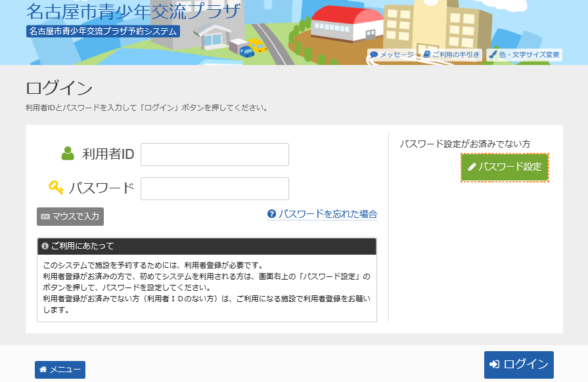Click the line このシステムで施設を予約するためには

154,265
